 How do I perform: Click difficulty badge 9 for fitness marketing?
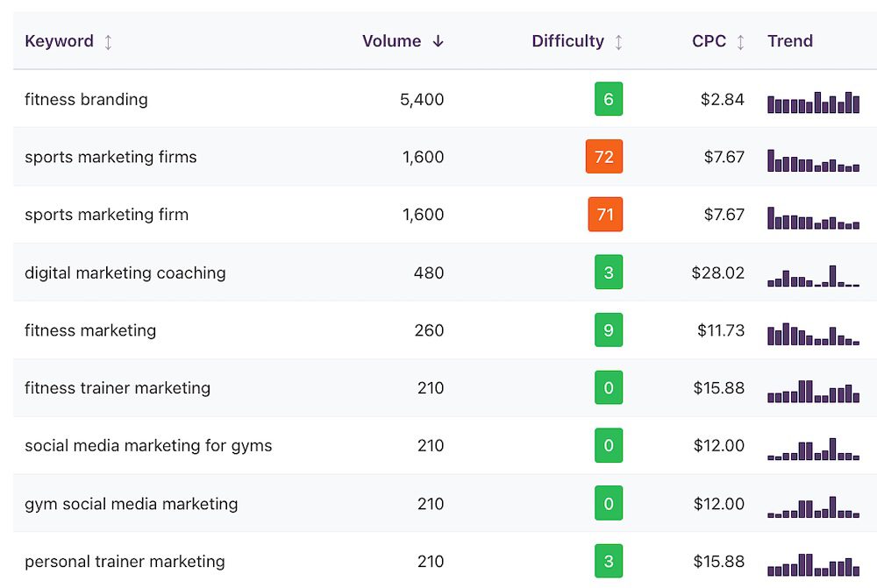(x=609, y=330)
